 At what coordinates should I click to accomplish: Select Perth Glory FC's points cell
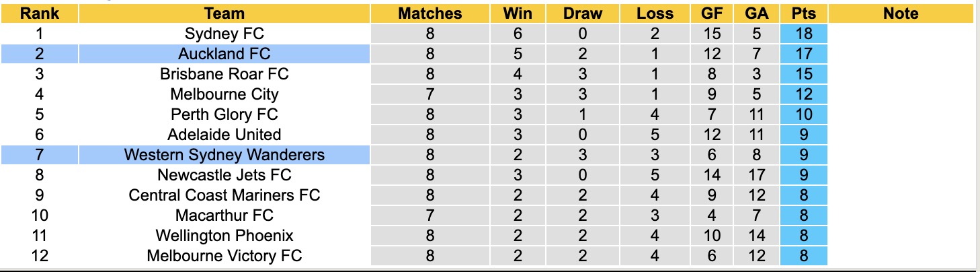coord(804,114)
